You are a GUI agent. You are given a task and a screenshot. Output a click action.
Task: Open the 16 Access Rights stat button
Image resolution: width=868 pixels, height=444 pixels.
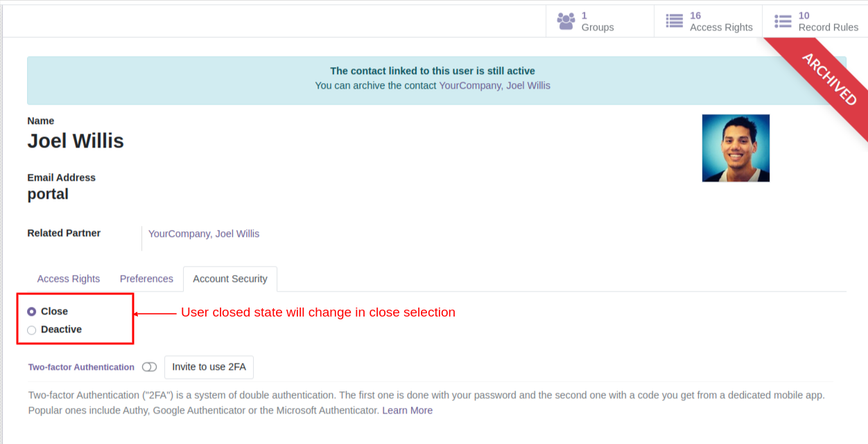pos(708,21)
